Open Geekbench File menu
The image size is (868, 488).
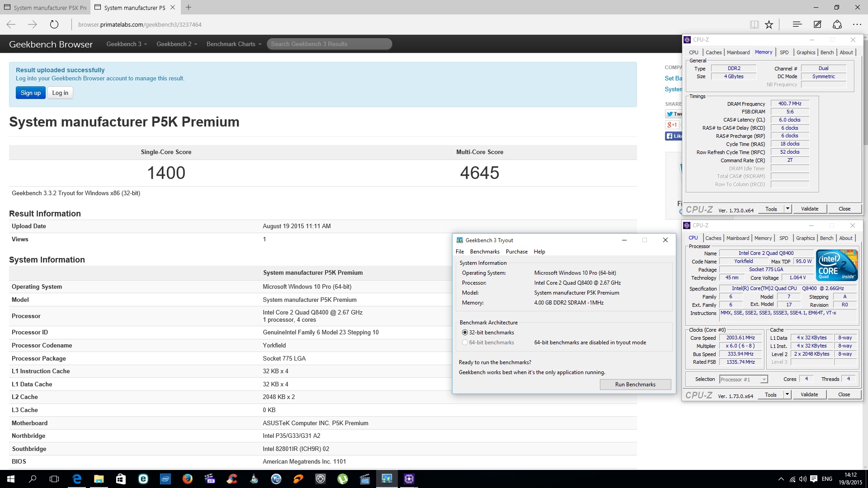click(x=460, y=252)
